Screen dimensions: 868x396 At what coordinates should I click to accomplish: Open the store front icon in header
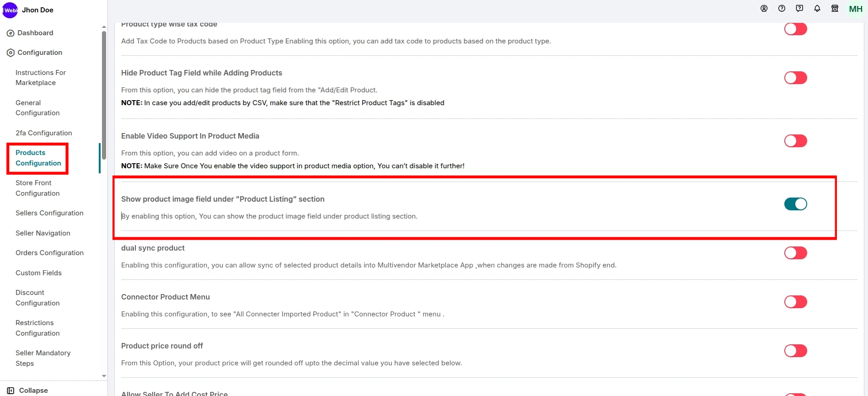(835, 9)
